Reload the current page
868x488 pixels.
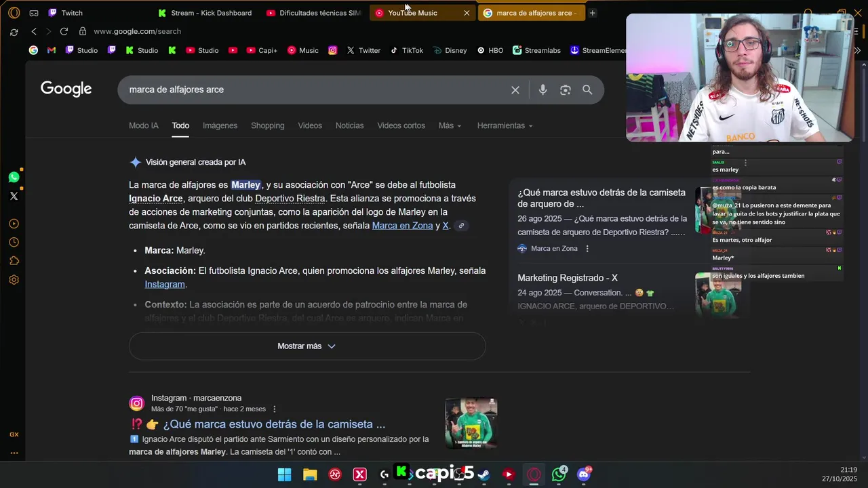tap(64, 31)
